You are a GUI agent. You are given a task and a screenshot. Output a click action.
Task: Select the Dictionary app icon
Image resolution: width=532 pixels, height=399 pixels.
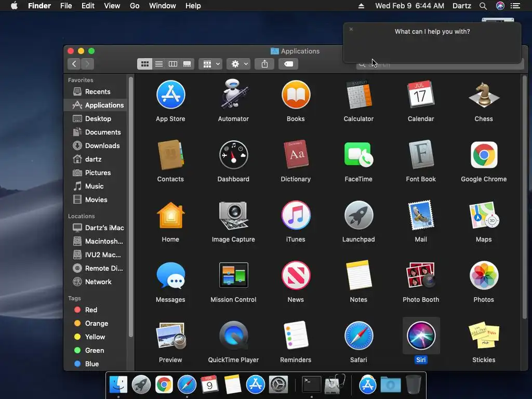pyautogui.click(x=296, y=155)
